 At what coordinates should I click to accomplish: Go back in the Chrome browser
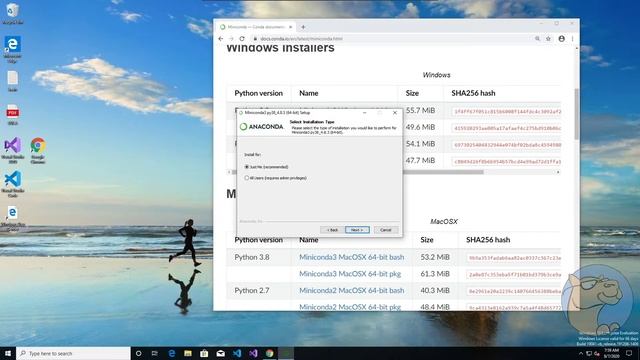[221, 39]
